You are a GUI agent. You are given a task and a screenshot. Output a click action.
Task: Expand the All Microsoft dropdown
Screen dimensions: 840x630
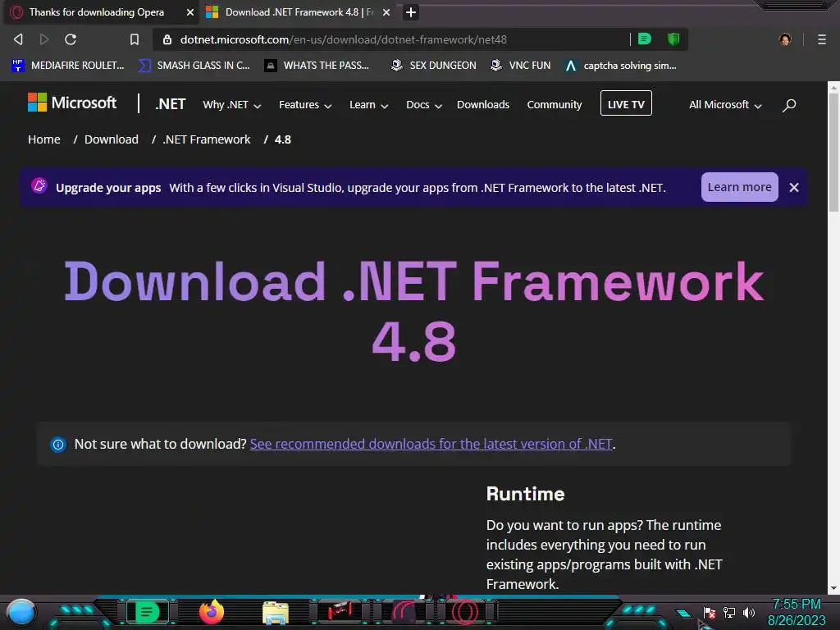click(x=725, y=104)
